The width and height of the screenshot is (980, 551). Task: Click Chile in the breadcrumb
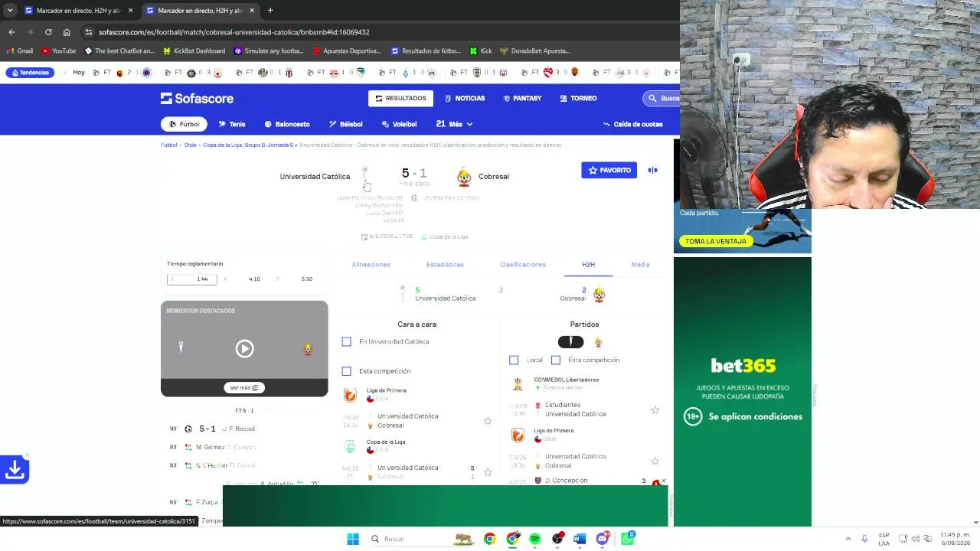click(190, 145)
